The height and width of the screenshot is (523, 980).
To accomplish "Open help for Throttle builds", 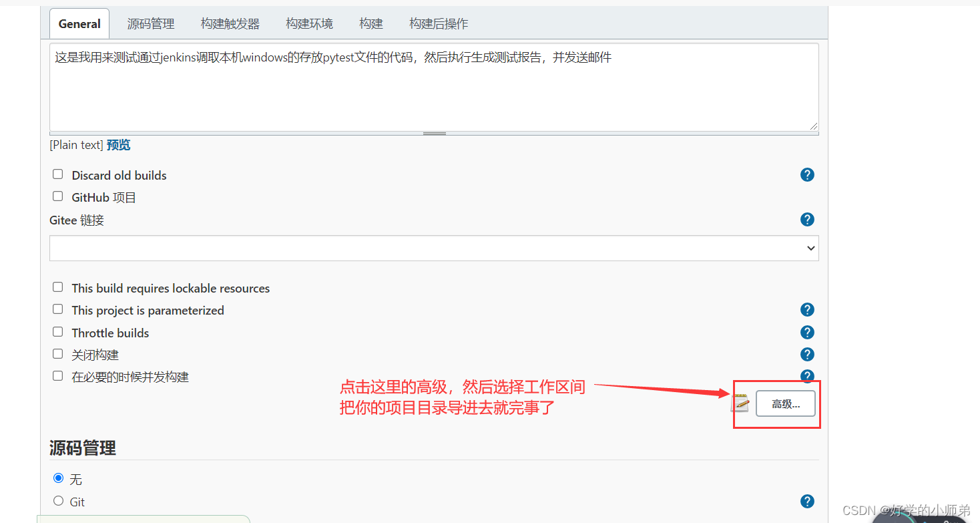I will point(807,333).
